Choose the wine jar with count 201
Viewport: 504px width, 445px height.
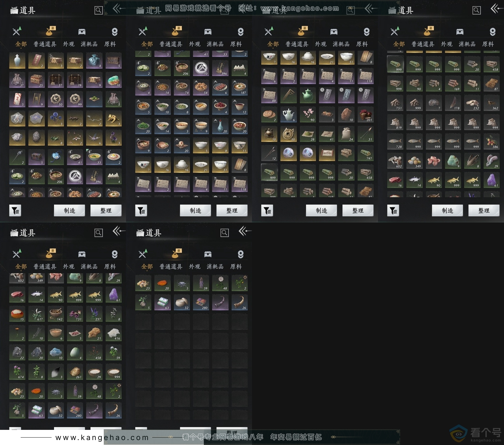tap(366, 115)
